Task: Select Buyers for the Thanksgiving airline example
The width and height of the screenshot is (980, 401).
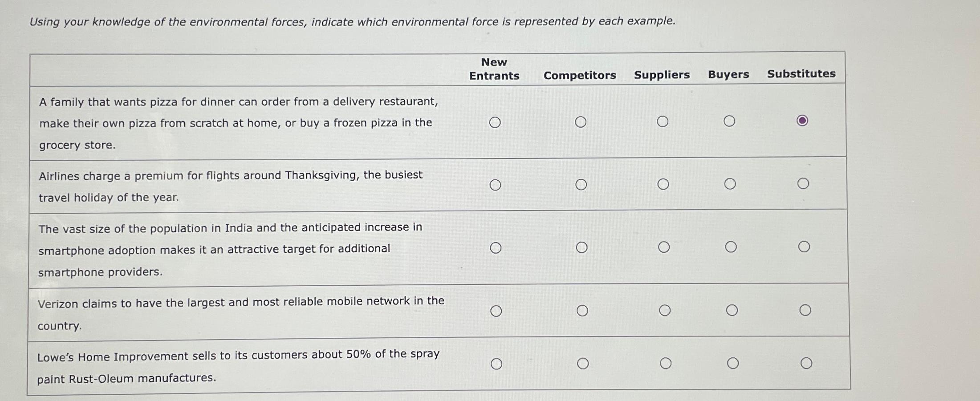Action: [730, 184]
